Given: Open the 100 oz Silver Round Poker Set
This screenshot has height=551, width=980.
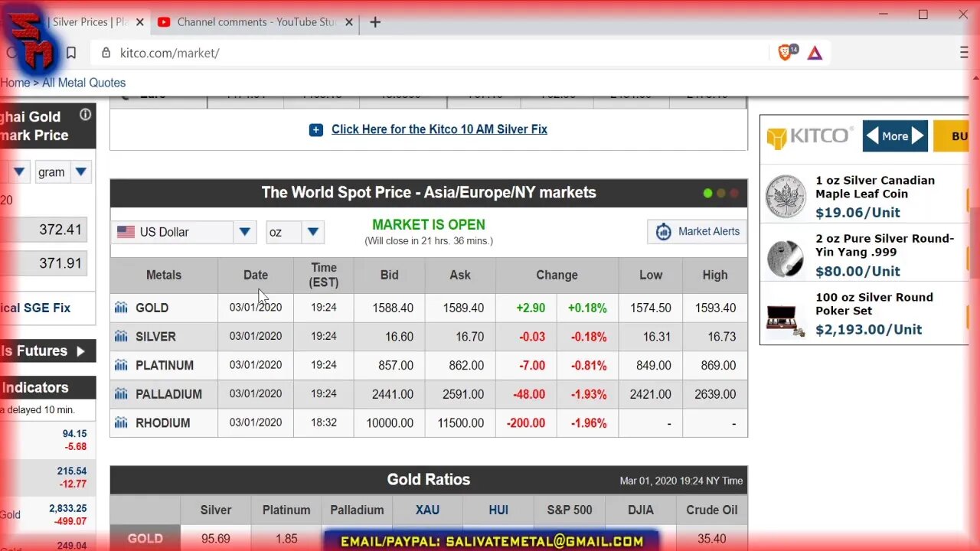Looking at the screenshot, I should pos(874,304).
